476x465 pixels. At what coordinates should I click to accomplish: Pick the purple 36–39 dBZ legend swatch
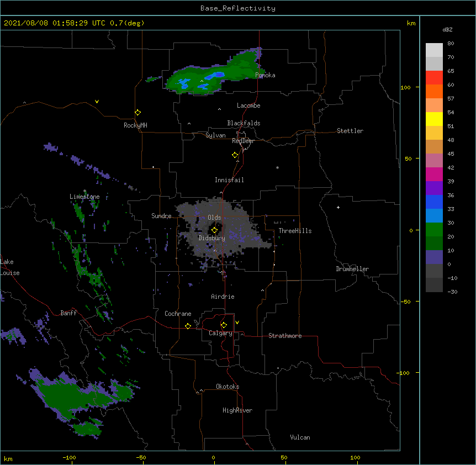(434, 188)
